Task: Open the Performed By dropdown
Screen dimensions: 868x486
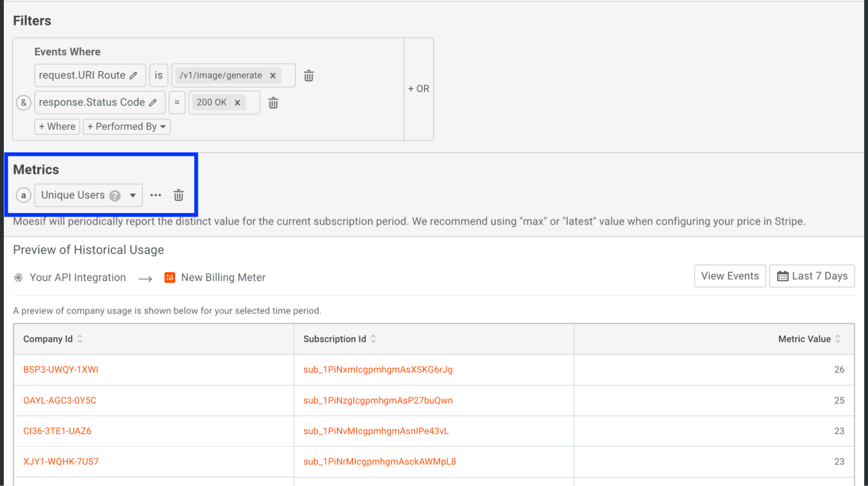Action: click(126, 127)
